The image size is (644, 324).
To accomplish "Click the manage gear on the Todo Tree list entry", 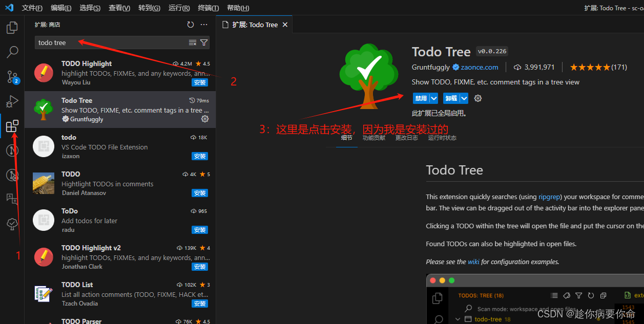I will pyautogui.click(x=205, y=119).
